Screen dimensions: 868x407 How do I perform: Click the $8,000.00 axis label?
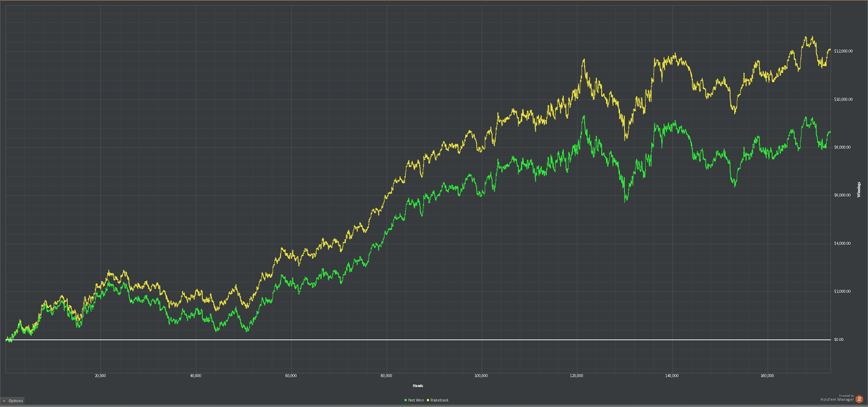coord(843,147)
